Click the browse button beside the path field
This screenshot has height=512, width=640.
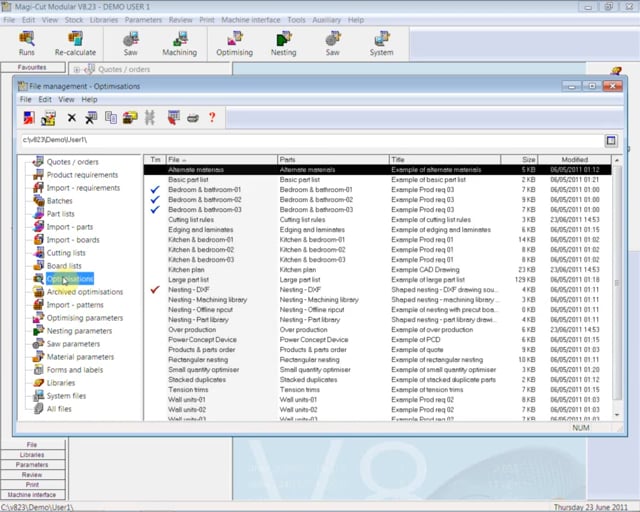point(611,141)
